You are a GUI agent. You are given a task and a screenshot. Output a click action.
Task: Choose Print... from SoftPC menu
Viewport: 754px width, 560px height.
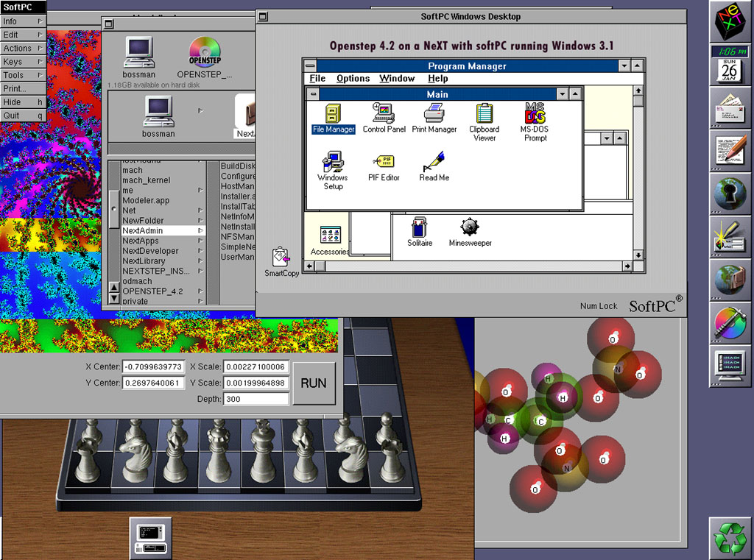[23, 88]
